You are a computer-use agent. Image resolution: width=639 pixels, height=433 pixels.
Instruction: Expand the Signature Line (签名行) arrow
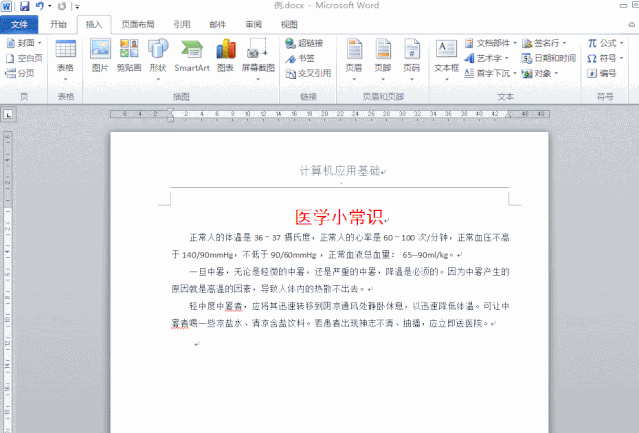(564, 43)
